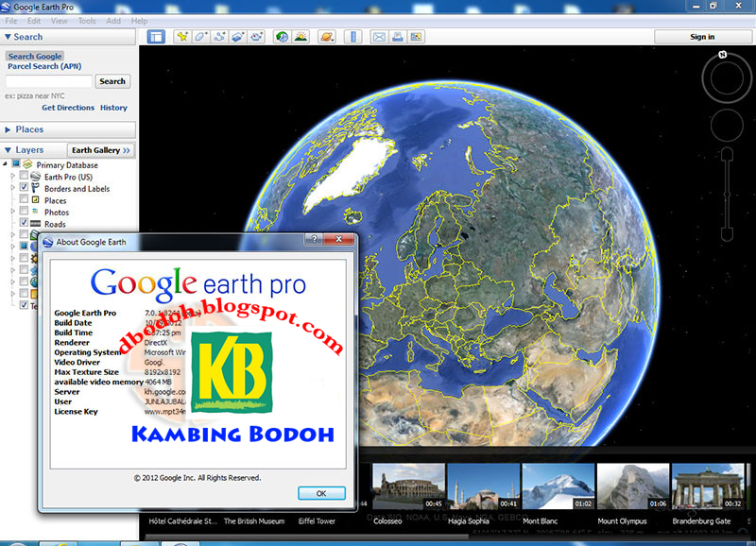Disable the Roads layer
The image size is (756, 546).
click(x=23, y=224)
